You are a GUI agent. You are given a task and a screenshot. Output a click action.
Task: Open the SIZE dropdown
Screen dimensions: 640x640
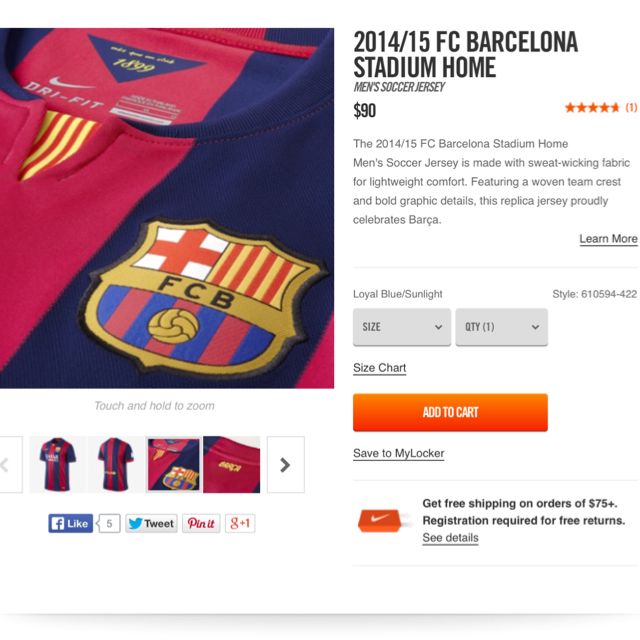click(402, 327)
